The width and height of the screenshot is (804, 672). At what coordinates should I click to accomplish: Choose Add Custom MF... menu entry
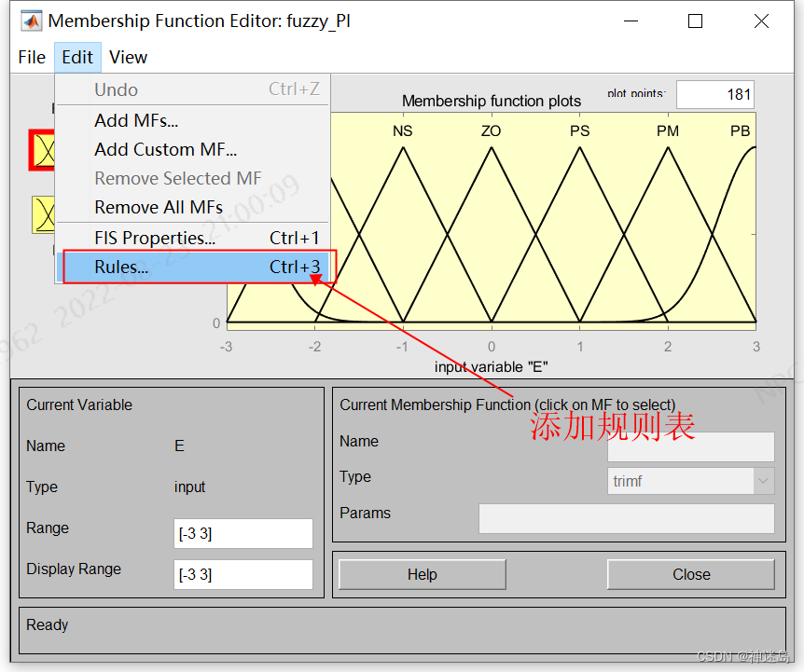click(192, 149)
